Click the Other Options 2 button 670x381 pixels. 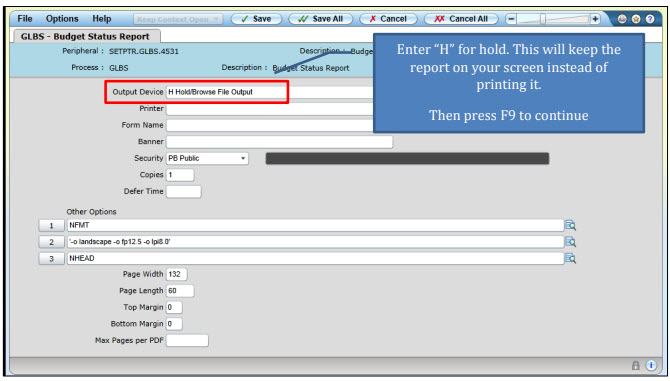coord(51,242)
